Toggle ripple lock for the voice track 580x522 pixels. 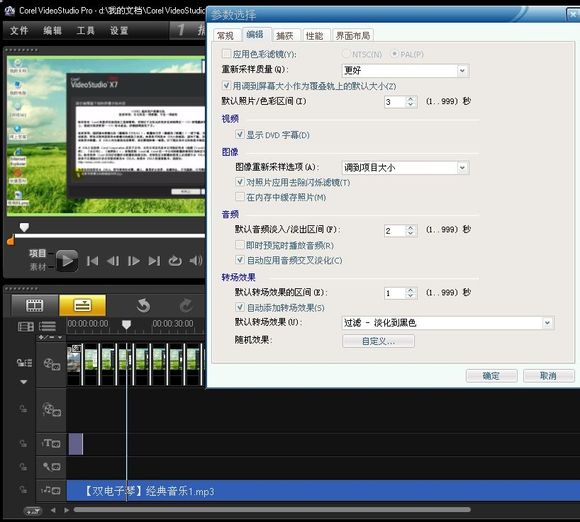pos(23,467)
